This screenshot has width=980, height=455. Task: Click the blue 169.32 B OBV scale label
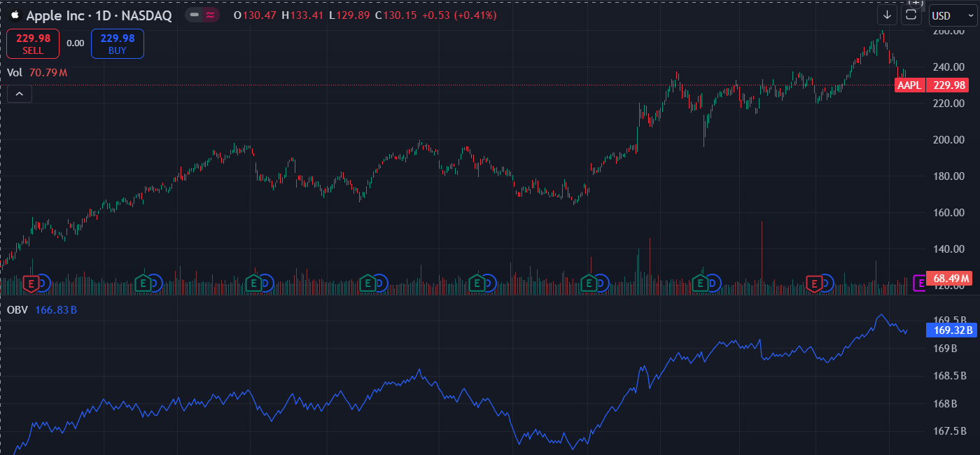(950, 329)
